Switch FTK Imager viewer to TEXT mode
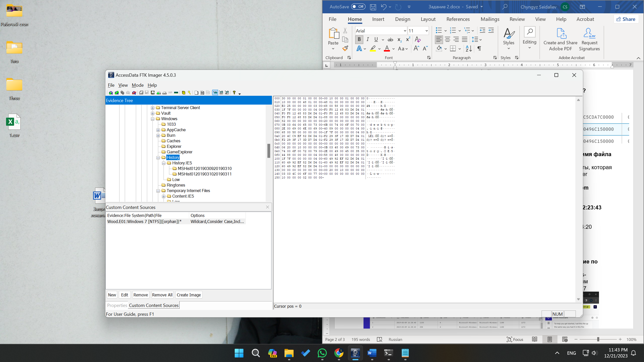Viewport: 644px width, 362px height. point(221,93)
